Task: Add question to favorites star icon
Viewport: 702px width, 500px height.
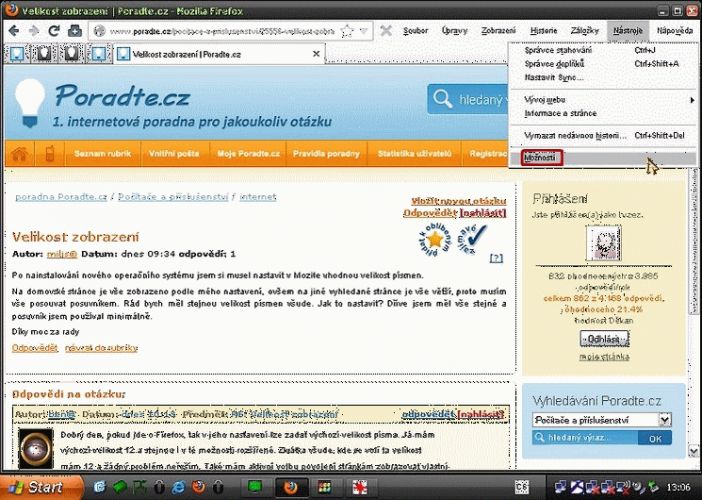Action: click(x=434, y=240)
